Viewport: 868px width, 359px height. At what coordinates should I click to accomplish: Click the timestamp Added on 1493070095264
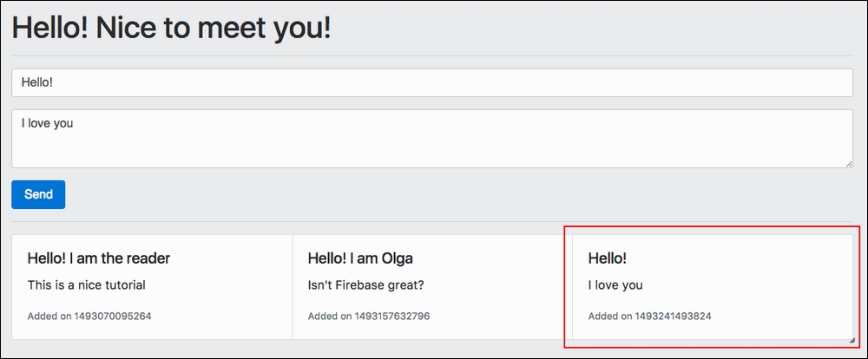(x=89, y=317)
